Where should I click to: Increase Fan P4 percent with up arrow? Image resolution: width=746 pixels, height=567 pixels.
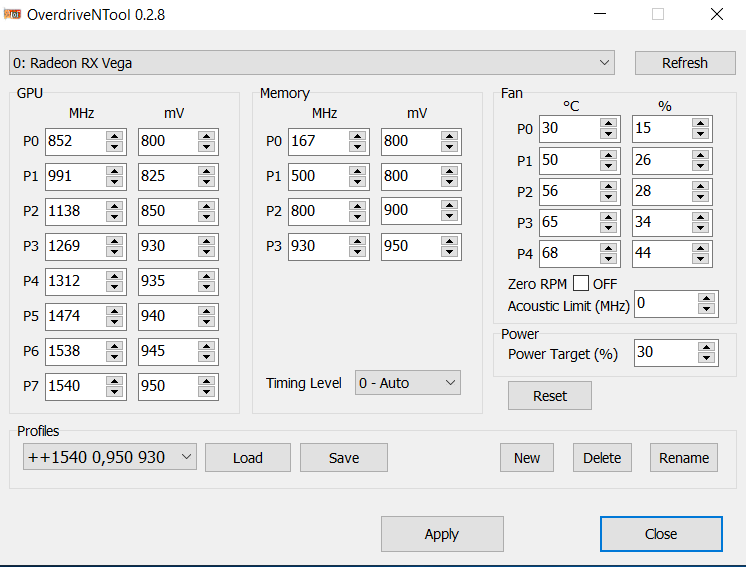pyautogui.click(x=700, y=248)
